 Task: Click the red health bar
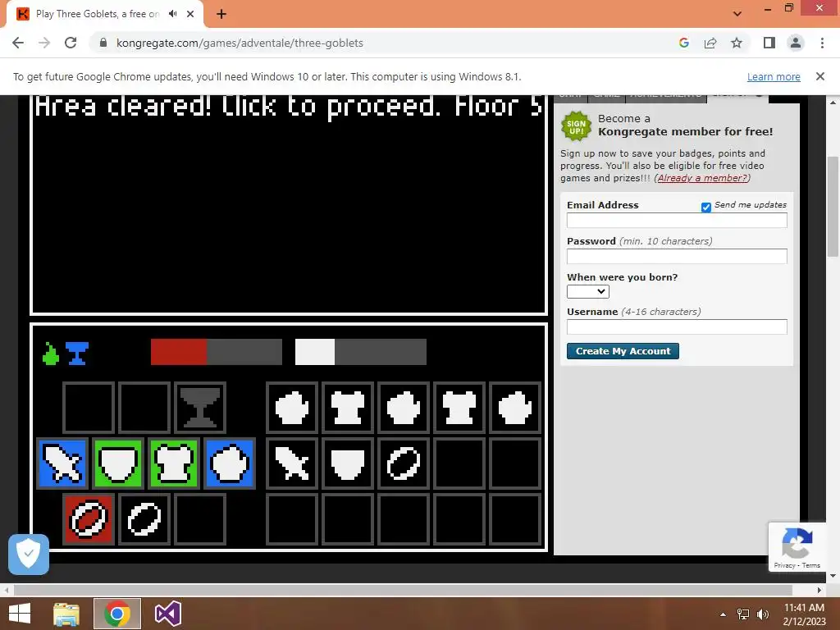217,352
